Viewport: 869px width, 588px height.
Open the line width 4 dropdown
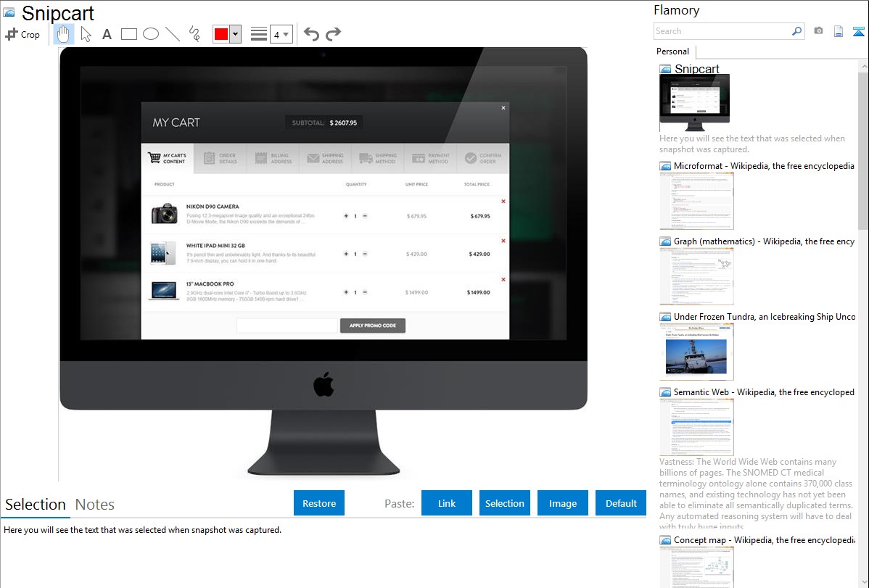[281, 34]
